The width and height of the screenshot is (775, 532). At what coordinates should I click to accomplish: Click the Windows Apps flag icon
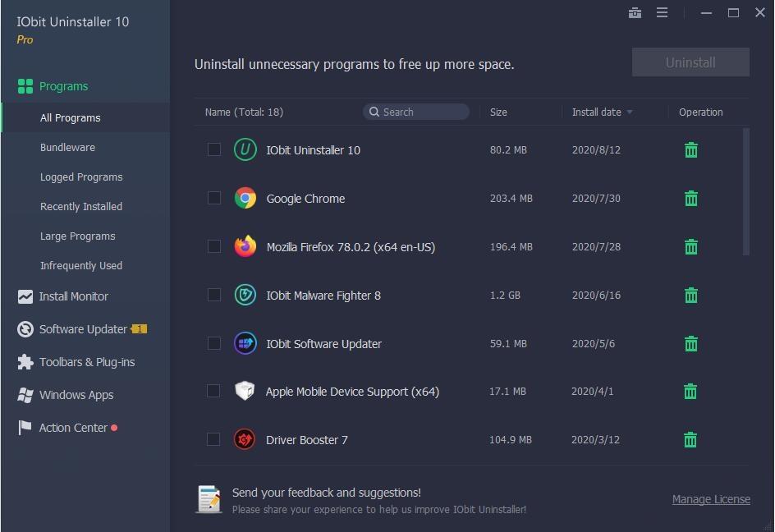click(x=25, y=395)
